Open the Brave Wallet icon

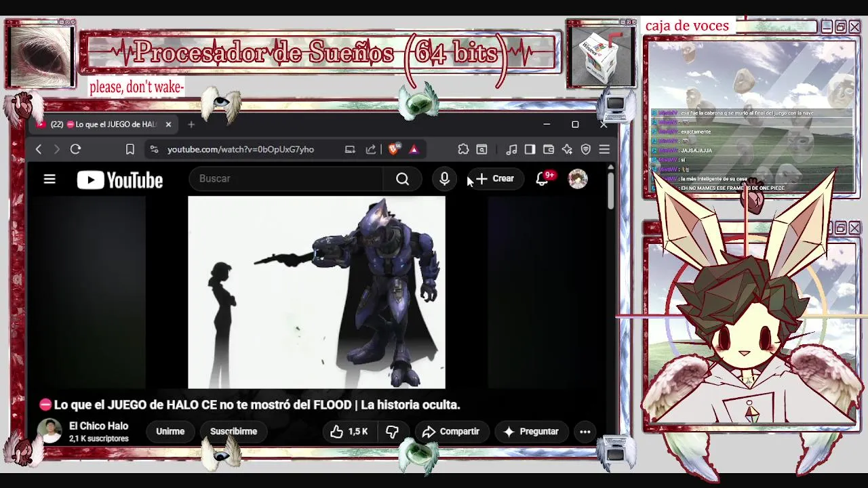(x=549, y=149)
